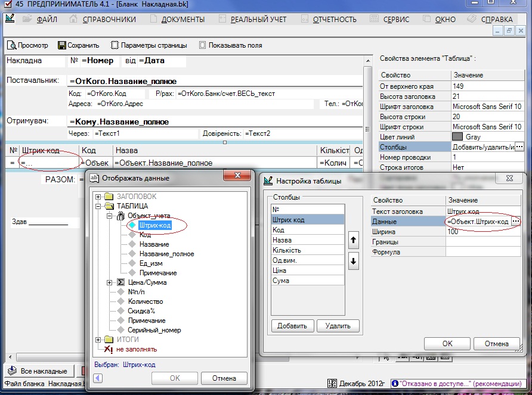Click Удалить to remove column
The height and width of the screenshot is (395, 532).
pyautogui.click(x=338, y=326)
